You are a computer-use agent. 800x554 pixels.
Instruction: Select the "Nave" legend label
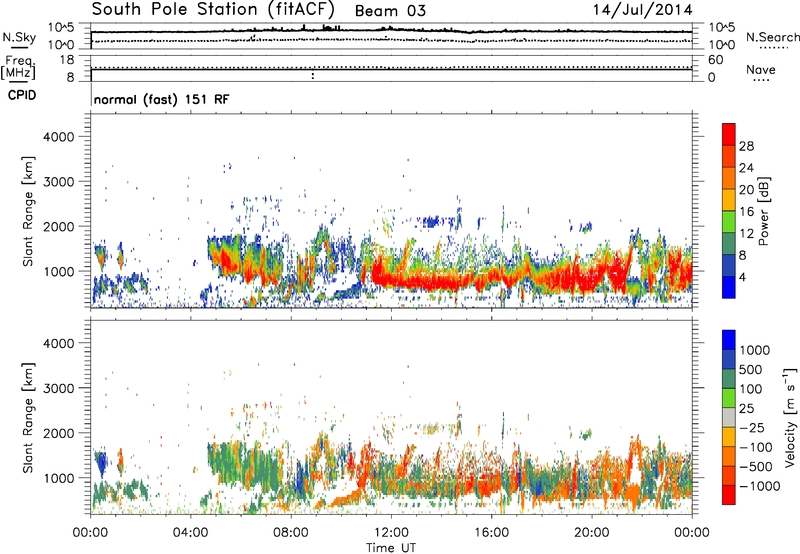point(761,70)
